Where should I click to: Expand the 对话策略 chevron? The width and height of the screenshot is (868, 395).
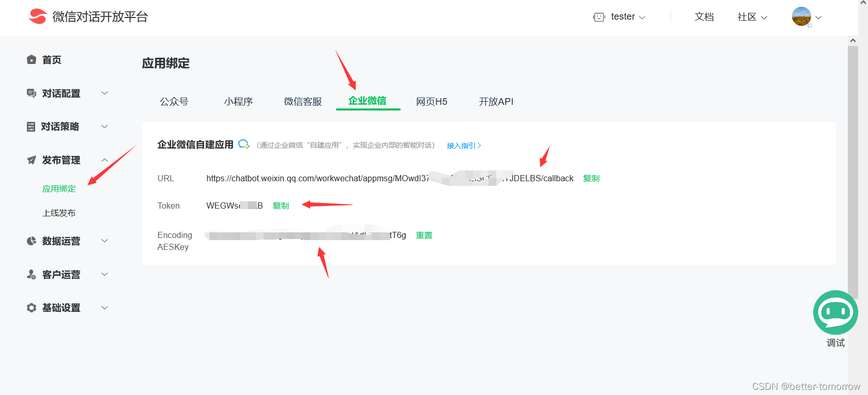pos(104,127)
